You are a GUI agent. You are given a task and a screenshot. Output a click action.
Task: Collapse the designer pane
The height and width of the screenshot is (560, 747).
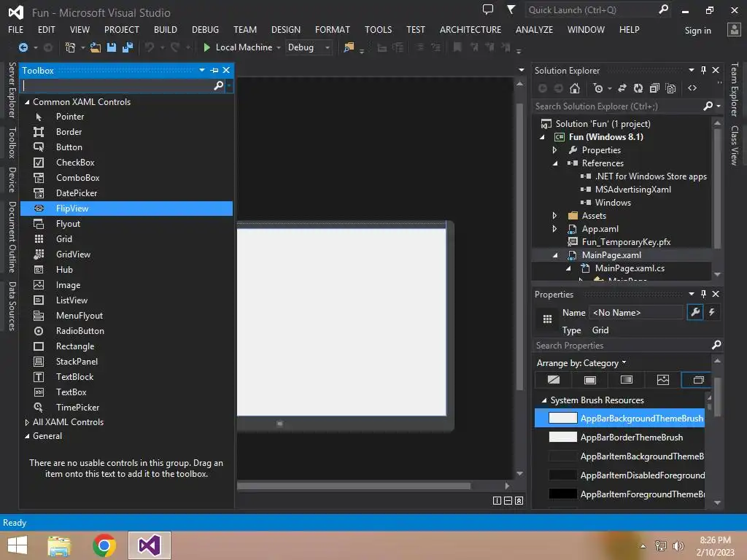pos(519,500)
